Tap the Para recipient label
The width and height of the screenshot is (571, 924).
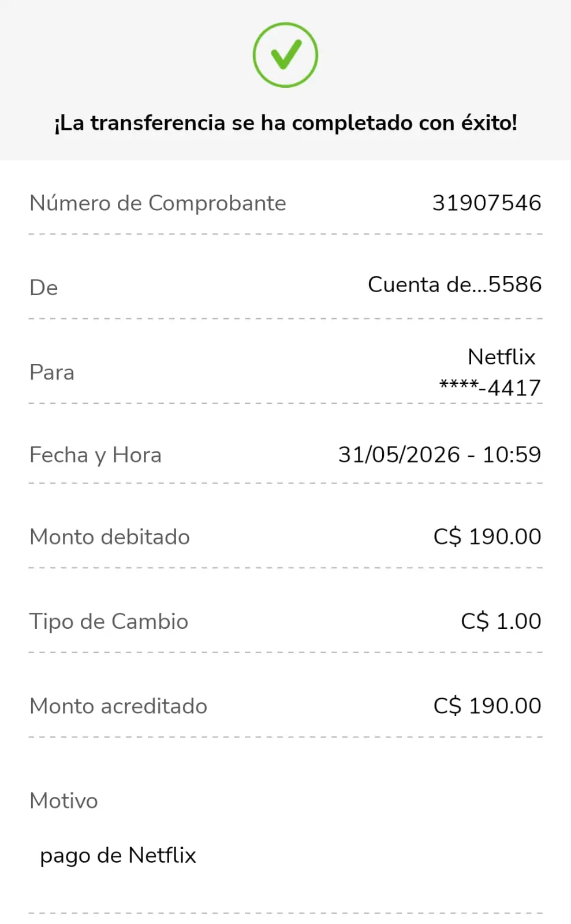coord(52,372)
